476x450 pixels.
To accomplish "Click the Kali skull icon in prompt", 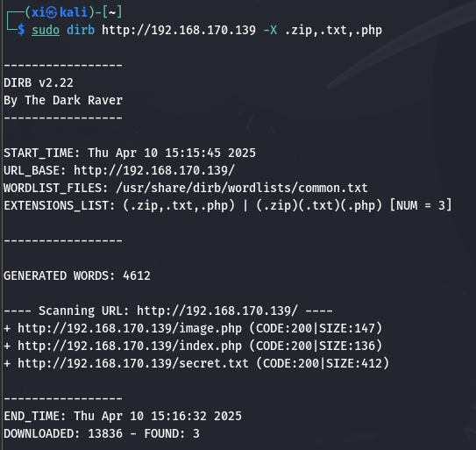I will coord(53,12).
